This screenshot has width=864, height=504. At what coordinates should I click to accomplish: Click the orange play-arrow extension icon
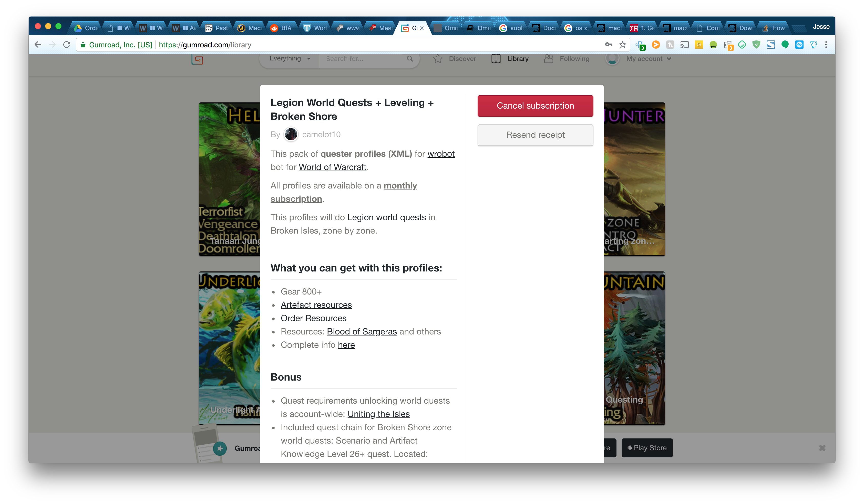click(655, 45)
